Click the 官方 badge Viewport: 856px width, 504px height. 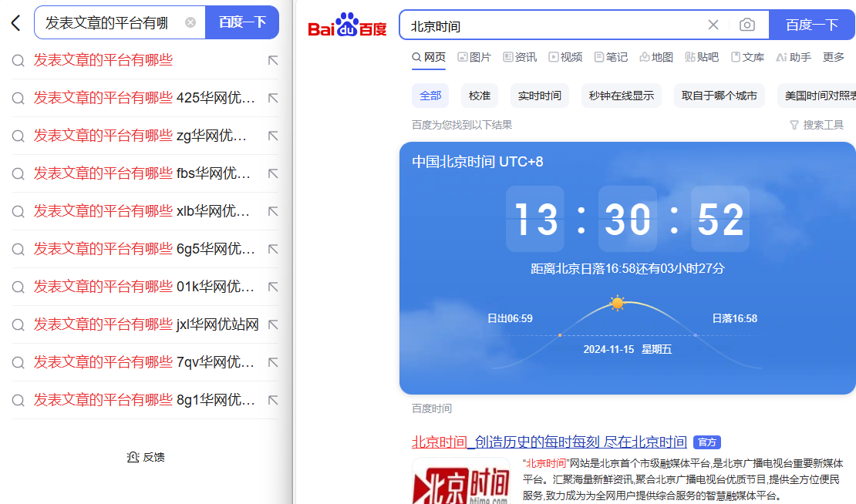coord(707,442)
